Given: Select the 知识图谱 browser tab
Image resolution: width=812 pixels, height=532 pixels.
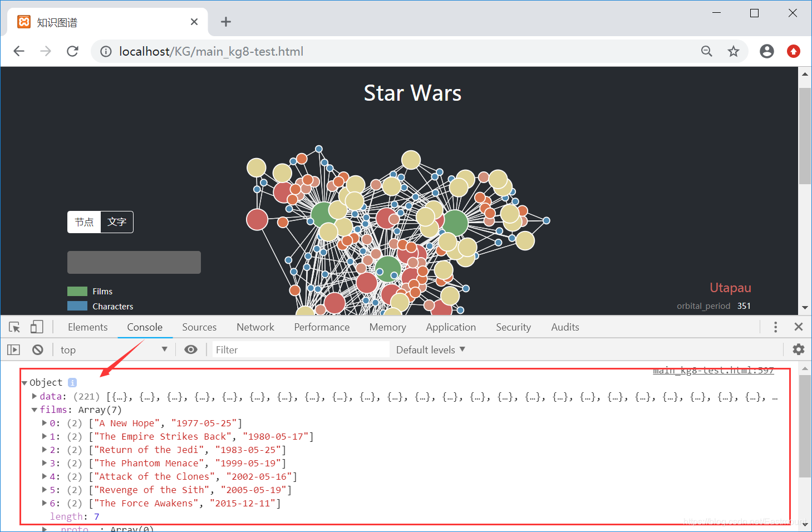Looking at the screenshot, I should click(107, 22).
